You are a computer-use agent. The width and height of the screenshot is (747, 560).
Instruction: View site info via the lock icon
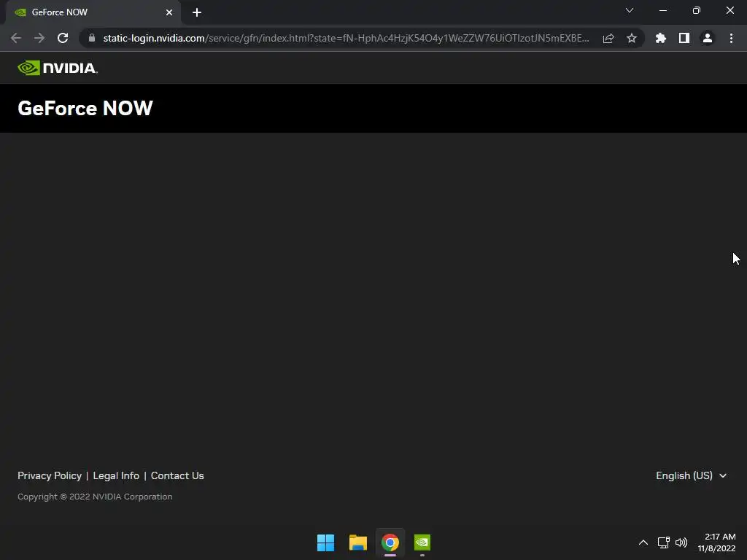(92, 38)
